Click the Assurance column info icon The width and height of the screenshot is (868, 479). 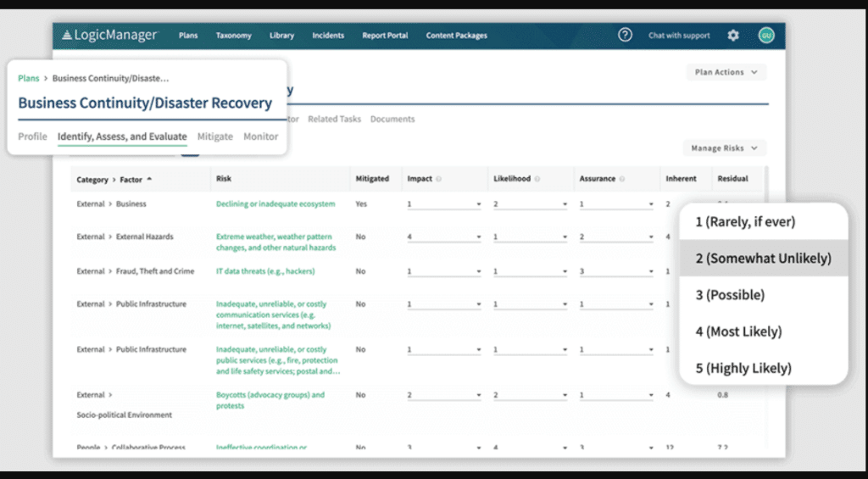click(x=622, y=179)
